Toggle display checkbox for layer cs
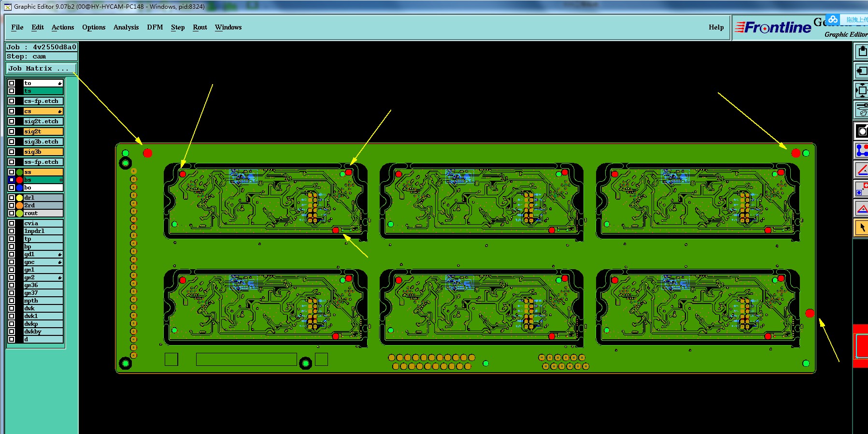This screenshot has height=434, width=868. point(12,111)
